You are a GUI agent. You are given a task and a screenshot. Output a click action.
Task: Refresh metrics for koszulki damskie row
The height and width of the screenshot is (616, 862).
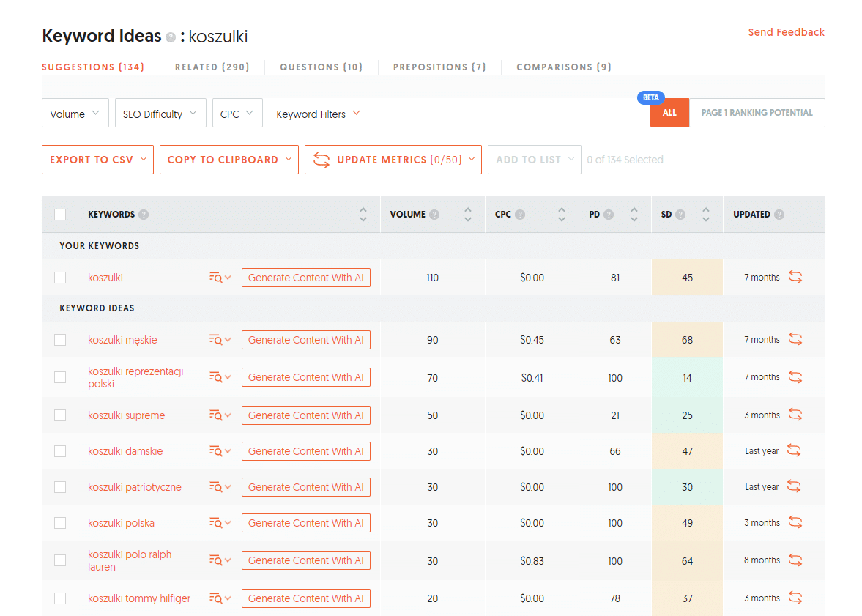point(794,450)
